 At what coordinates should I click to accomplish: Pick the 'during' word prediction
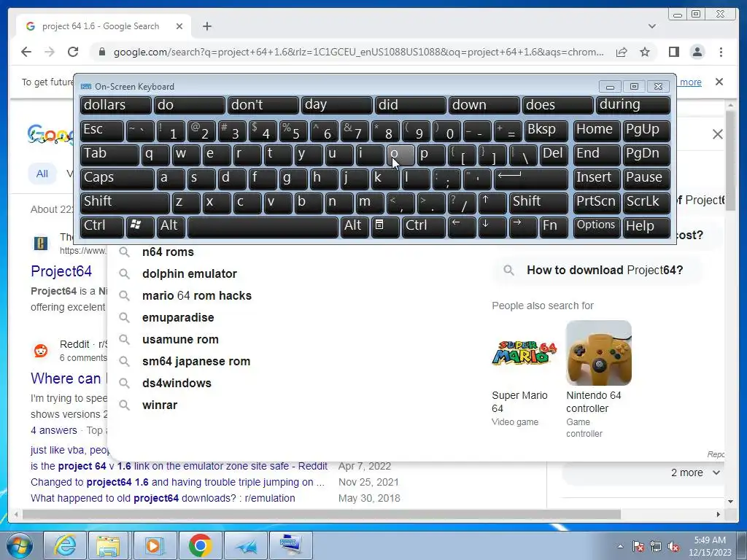632,105
